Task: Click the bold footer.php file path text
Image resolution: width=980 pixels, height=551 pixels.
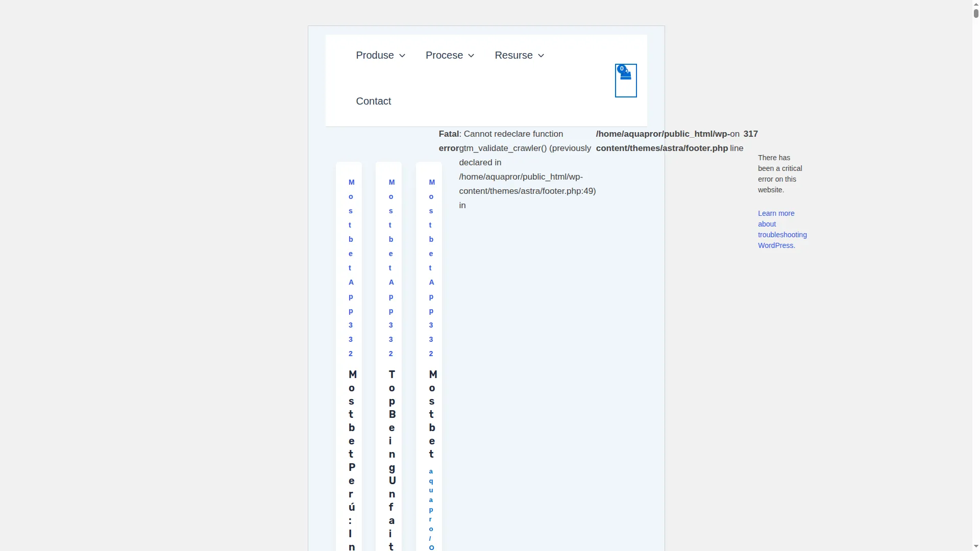Action: coord(663,141)
